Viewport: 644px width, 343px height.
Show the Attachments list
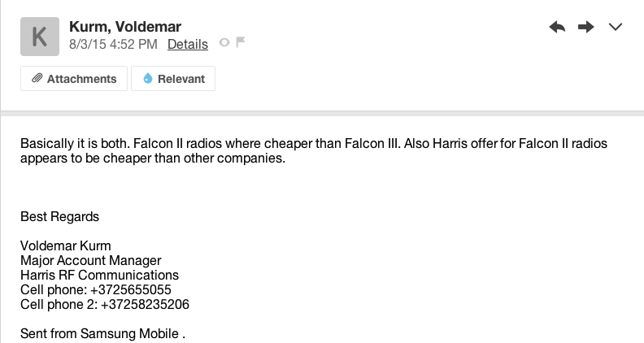(x=74, y=79)
